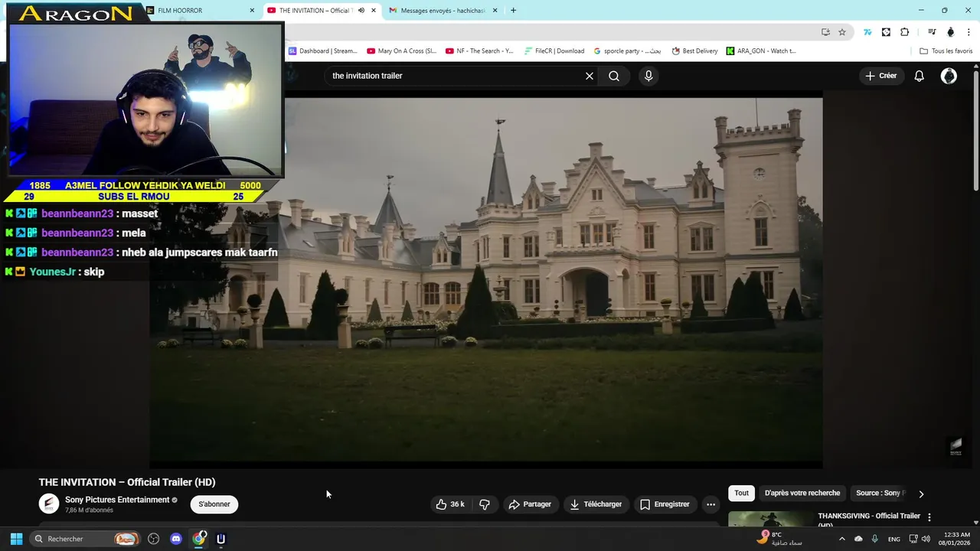Screen dimensions: 980x551
Task: Mute the THE INVITATION tab via speaker icon
Action: pyautogui.click(x=361, y=11)
